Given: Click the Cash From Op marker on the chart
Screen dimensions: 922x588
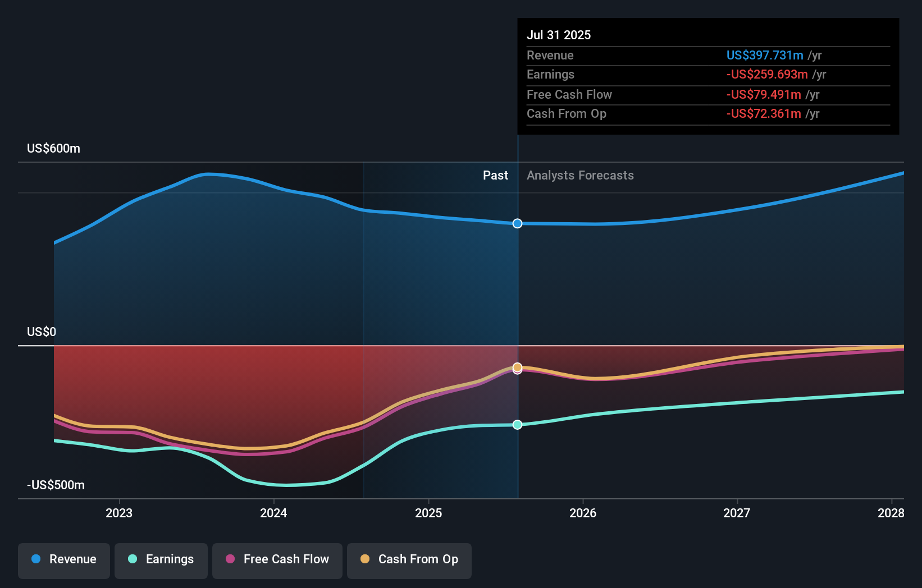Looking at the screenshot, I should 517,368.
